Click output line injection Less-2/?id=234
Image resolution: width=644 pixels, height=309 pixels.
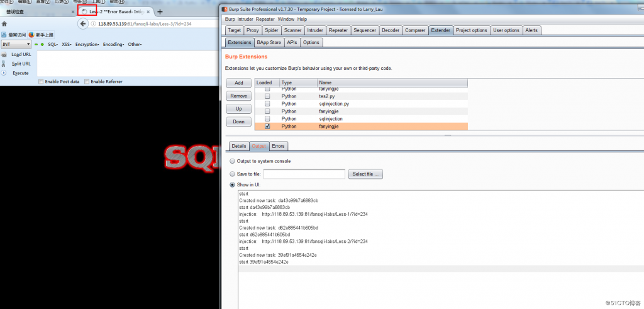304,241
